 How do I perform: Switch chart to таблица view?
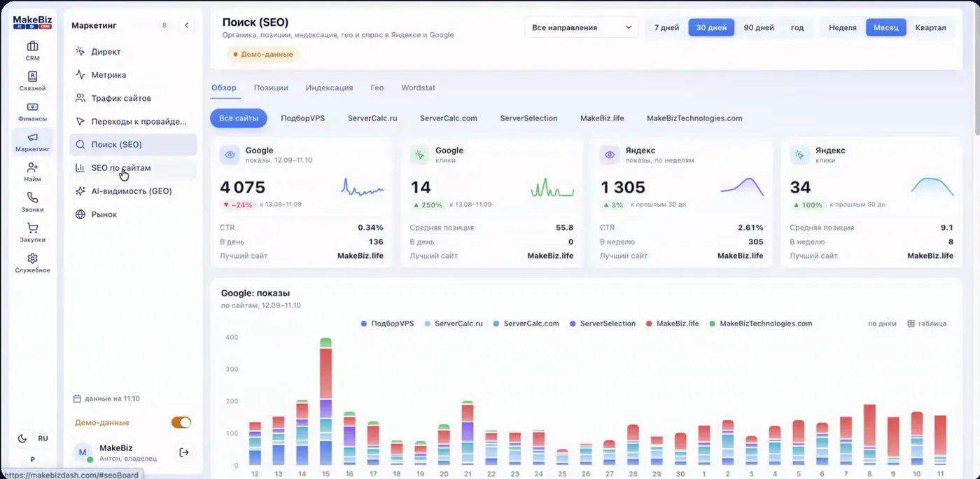pyautogui.click(x=927, y=324)
